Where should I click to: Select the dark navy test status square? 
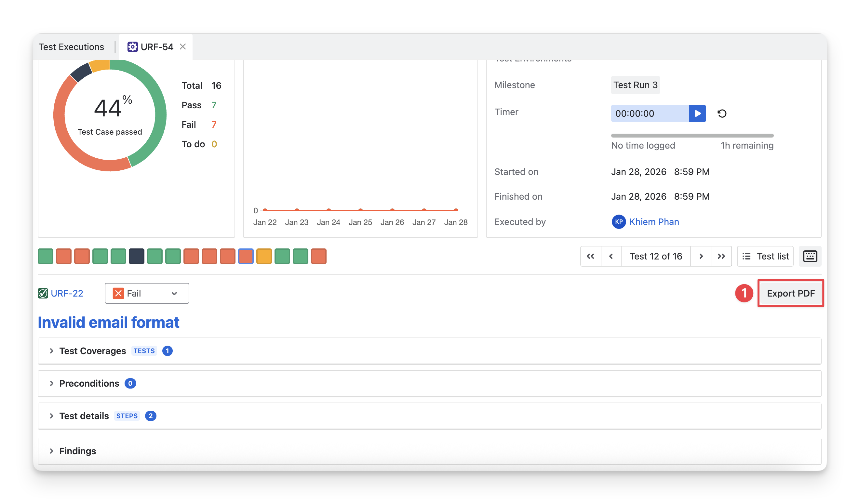[137, 256]
